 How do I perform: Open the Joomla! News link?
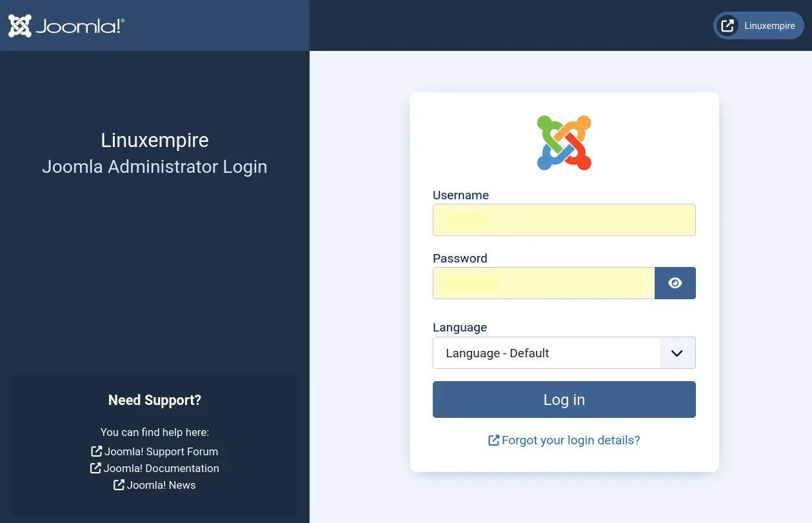coord(161,484)
